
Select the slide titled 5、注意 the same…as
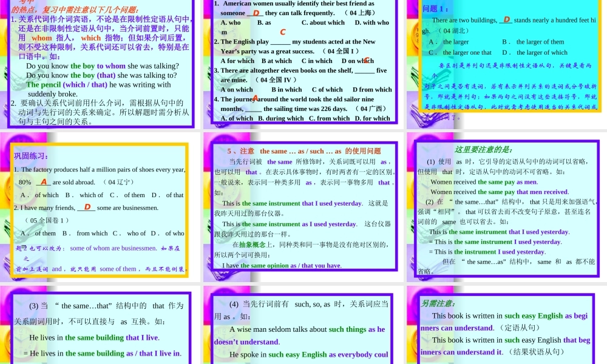304,207
